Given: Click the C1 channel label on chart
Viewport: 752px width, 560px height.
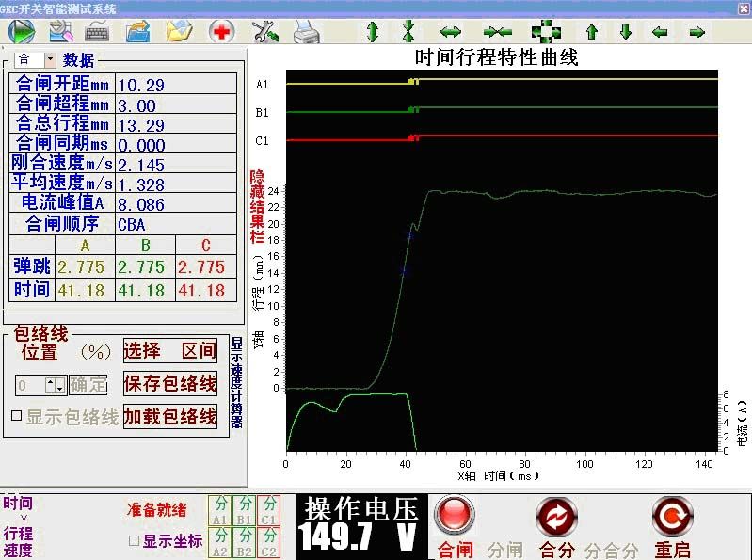Looking at the screenshot, I should click(262, 141).
